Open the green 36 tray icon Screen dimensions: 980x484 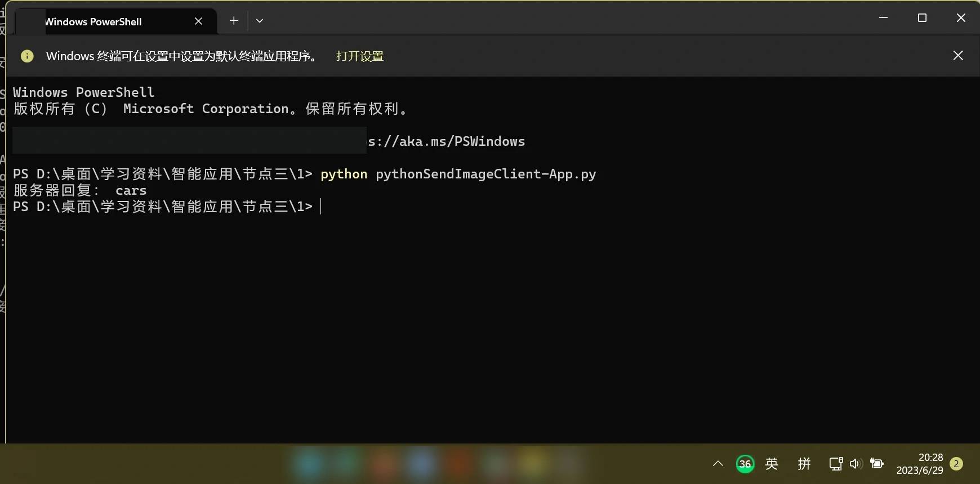coord(745,464)
